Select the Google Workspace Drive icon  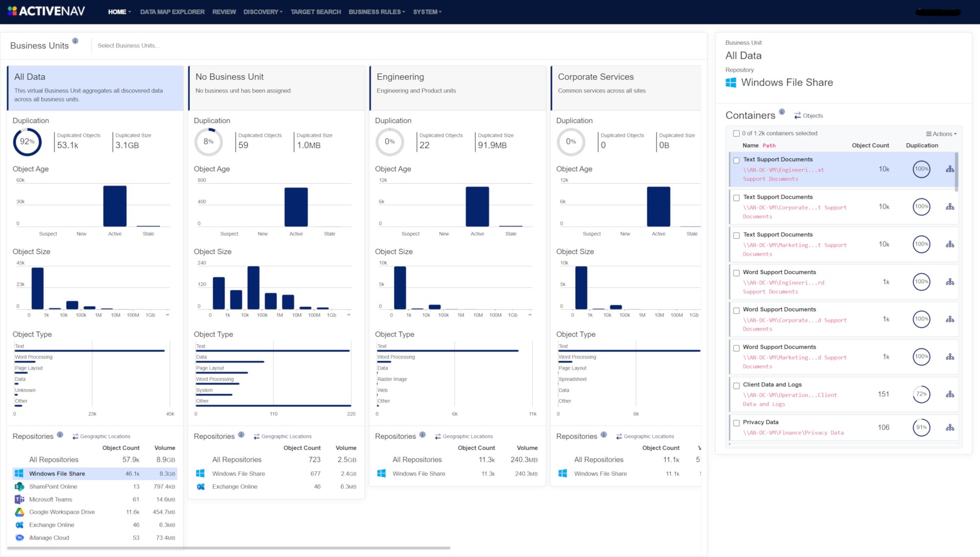[20, 511]
